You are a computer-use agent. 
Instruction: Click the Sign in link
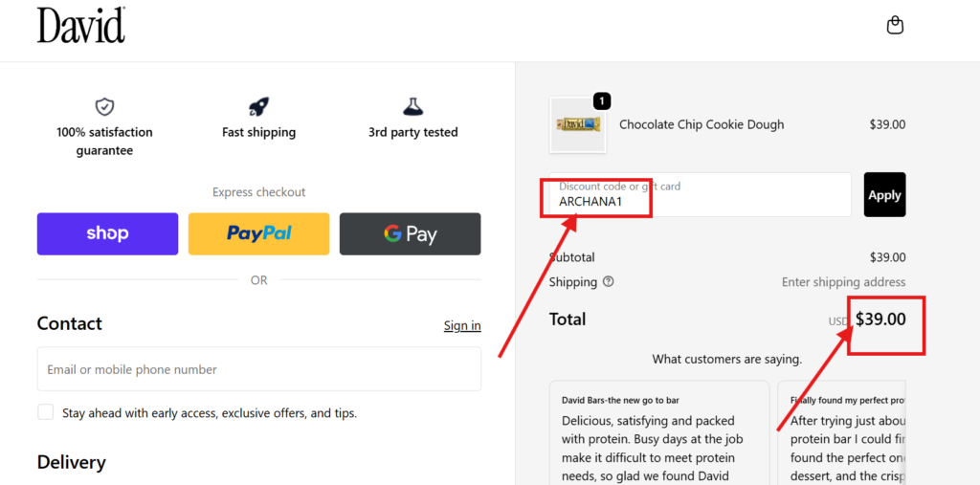(x=462, y=326)
